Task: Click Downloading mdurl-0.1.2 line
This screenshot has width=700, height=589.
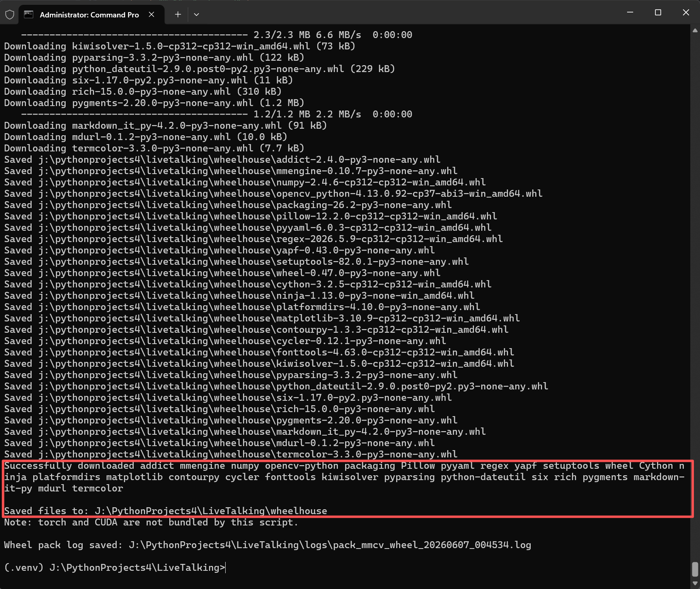Action: click(145, 137)
